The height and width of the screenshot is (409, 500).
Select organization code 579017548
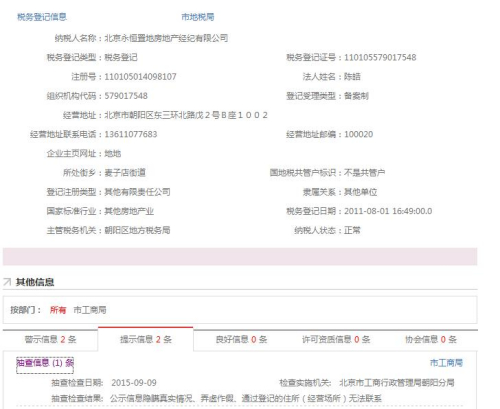coord(126,96)
